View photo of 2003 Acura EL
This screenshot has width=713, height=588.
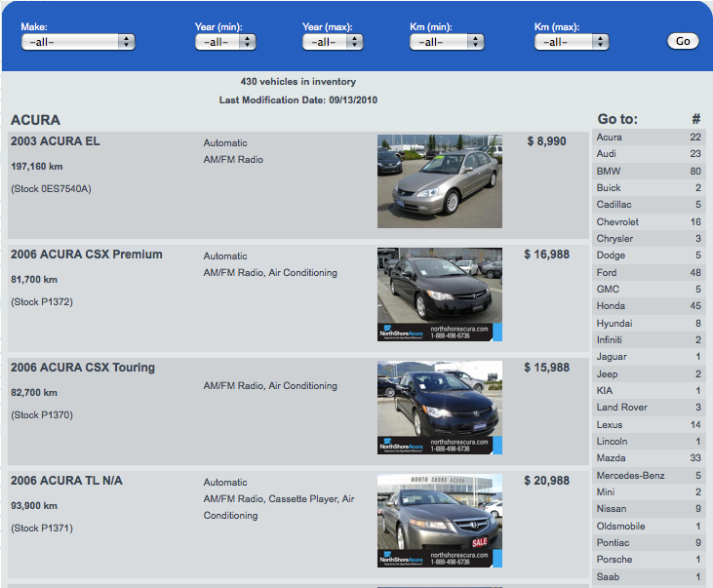[x=440, y=181]
